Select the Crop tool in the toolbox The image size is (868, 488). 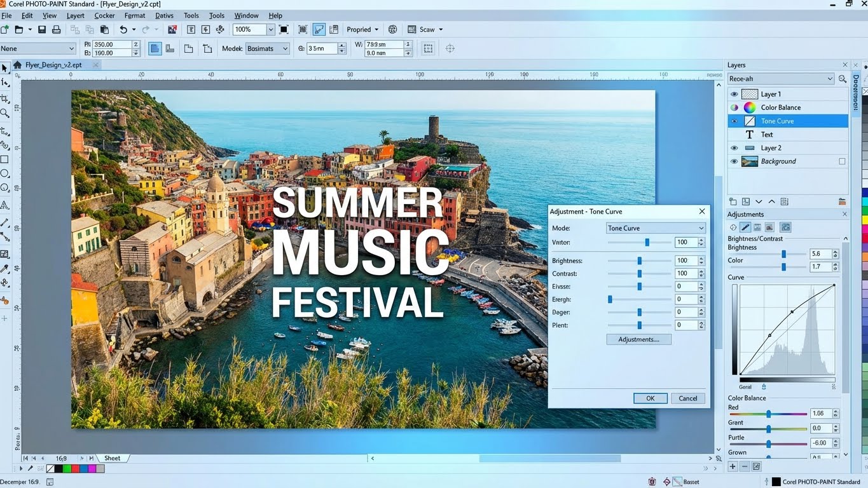pyautogui.click(x=5, y=99)
